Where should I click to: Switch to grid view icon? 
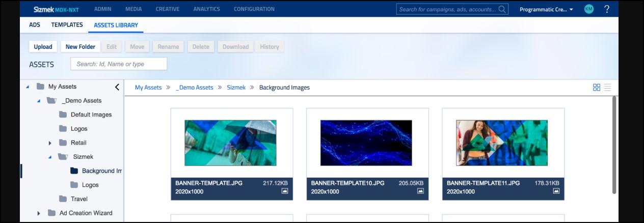[597, 88]
